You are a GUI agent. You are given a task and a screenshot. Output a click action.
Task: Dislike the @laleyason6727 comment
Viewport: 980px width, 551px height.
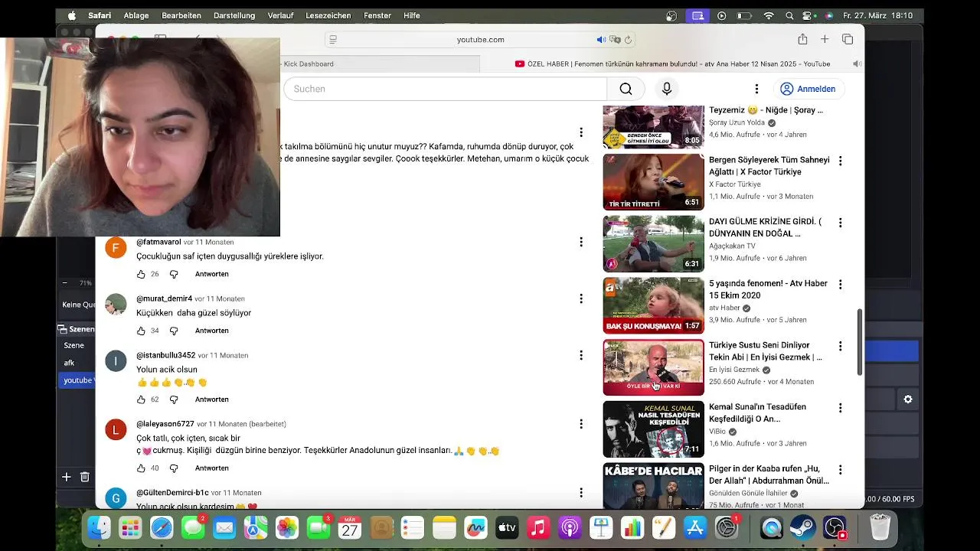coord(174,468)
